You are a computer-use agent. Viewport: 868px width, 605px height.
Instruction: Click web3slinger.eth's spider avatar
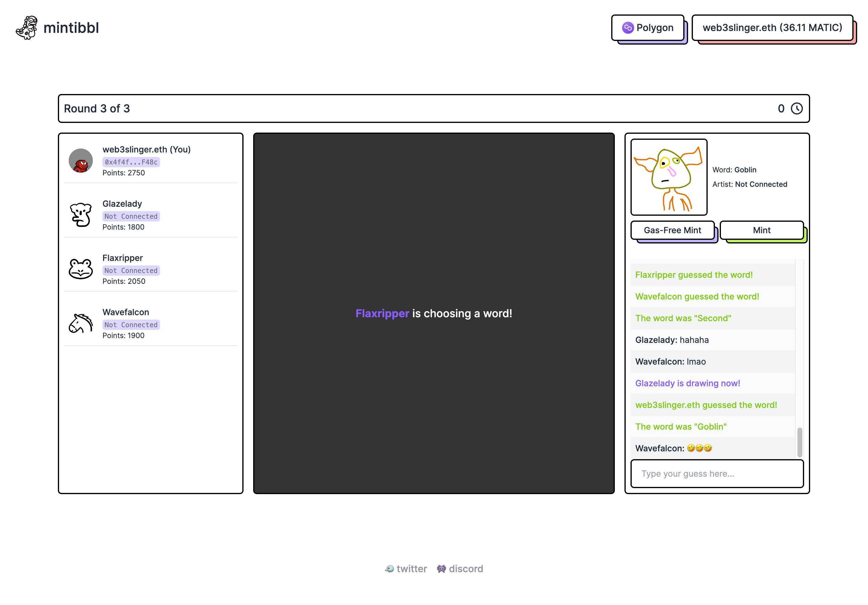pyautogui.click(x=80, y=161)
